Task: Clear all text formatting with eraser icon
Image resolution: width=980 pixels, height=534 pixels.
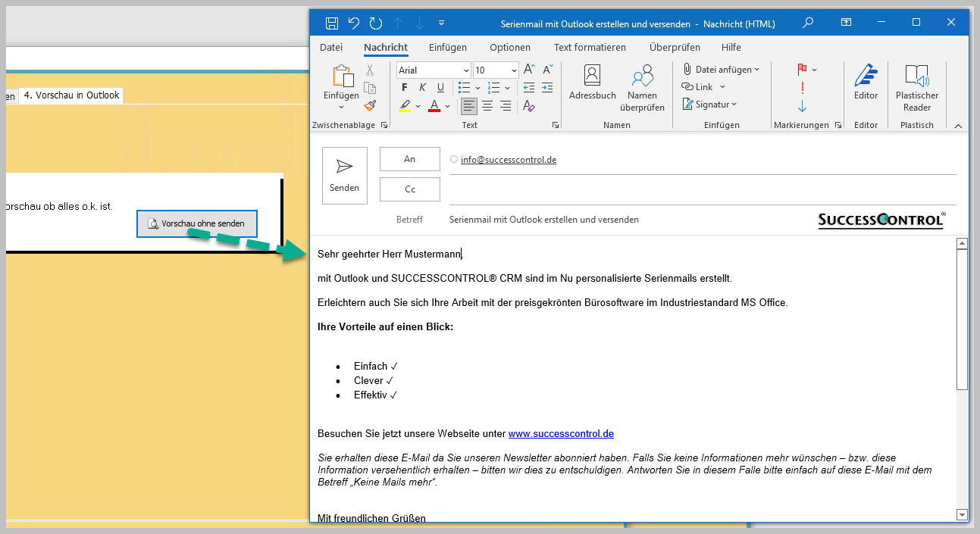Action: (529, 106)
